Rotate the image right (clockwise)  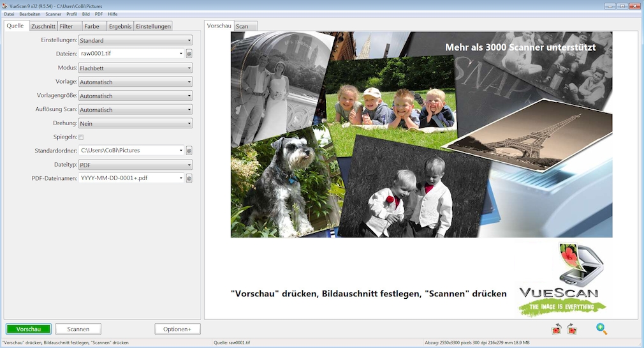(572, 329)
